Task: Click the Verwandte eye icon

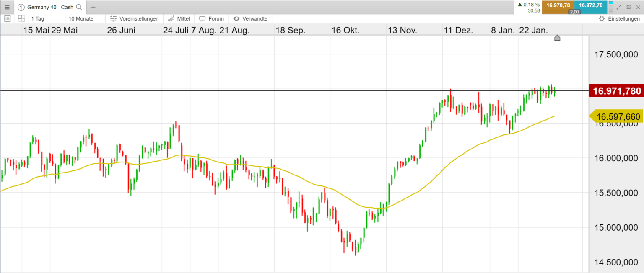Action: (237, 18)
